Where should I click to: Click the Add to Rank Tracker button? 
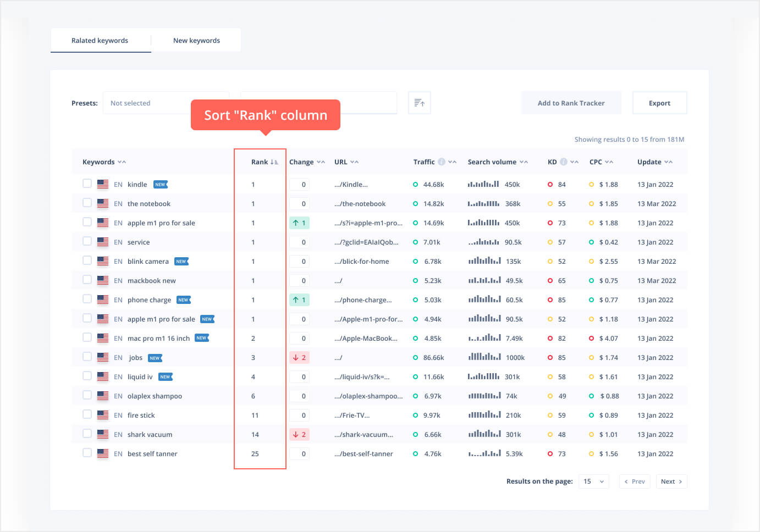click(x=571, y=103)
